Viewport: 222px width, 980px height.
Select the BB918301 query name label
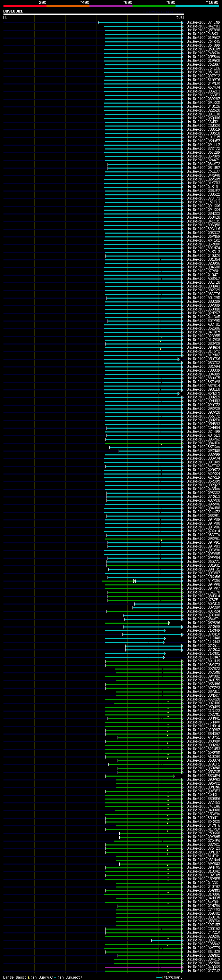pyautogui.click(x=13, y=11)
